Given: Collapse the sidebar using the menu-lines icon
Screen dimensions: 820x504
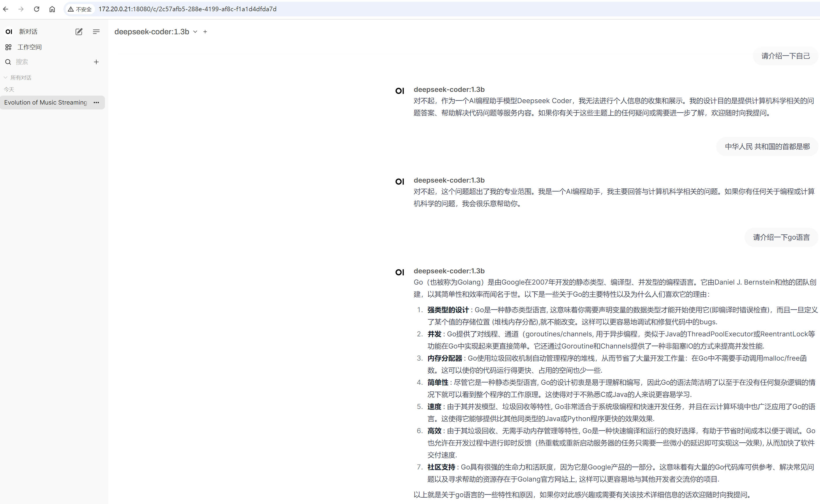Looking at the screenshot, I should point(96,32).
